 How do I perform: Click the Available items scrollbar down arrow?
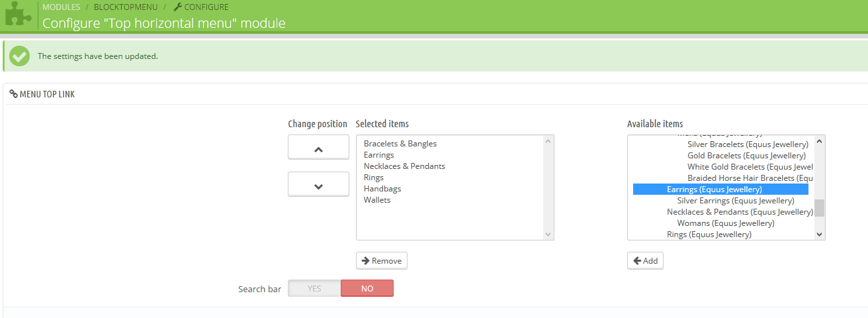click(820, 233)
